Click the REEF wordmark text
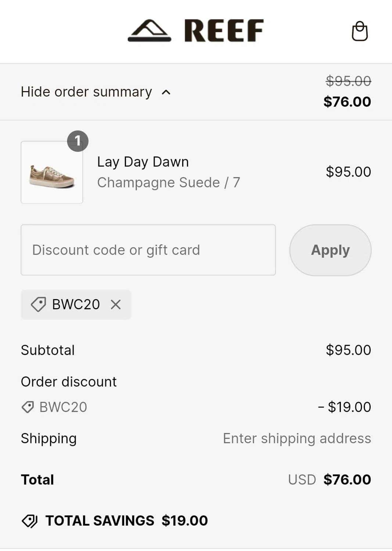The width and height of the screenshot is (392, 551). (224, 30)
